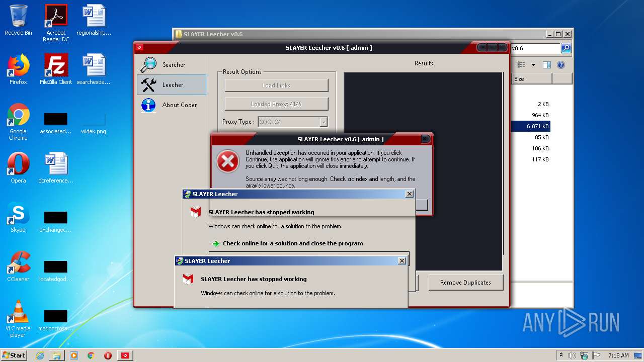Click Explorer search box containing v0.6
This screenshot has width=644, height=362.
point(535,48)
